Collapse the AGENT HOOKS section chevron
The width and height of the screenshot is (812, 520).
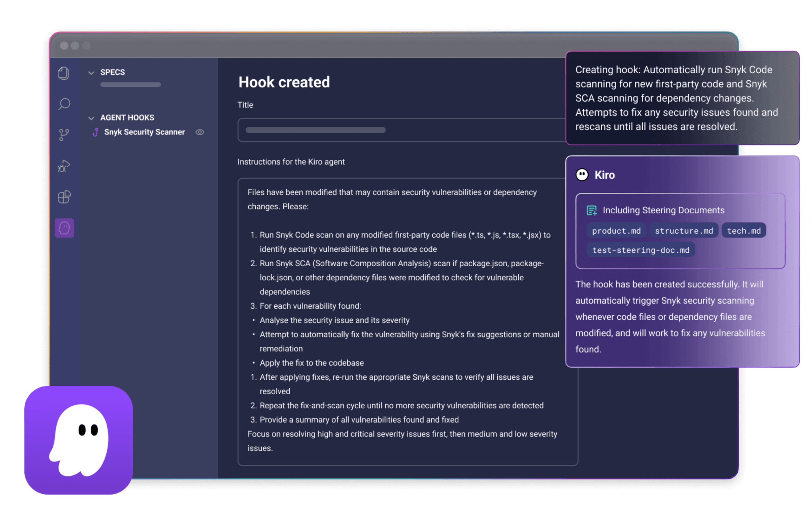tap(91, 118)
